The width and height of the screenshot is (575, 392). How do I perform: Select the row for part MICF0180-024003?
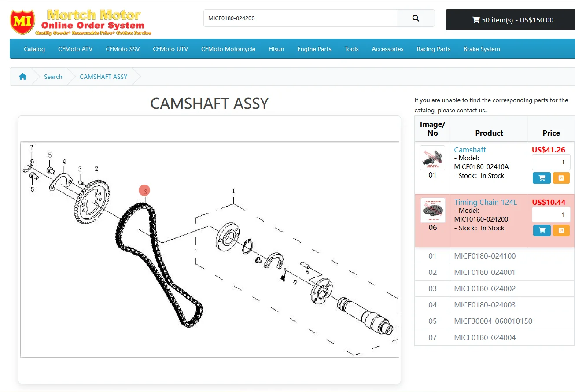494,305
